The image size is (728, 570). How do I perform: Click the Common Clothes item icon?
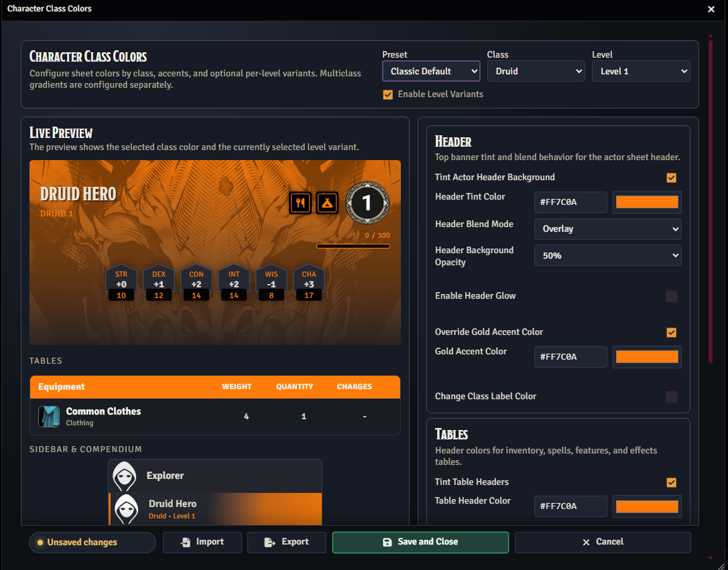49,417
